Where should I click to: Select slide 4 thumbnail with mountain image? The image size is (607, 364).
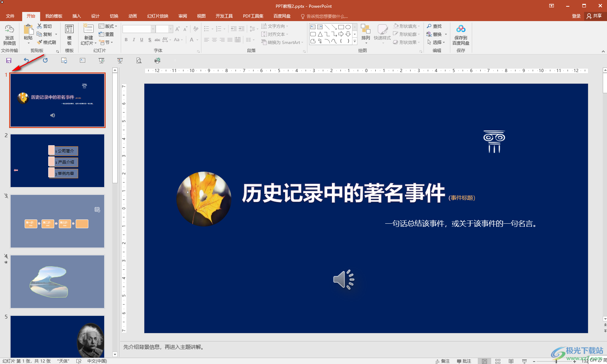57,282
